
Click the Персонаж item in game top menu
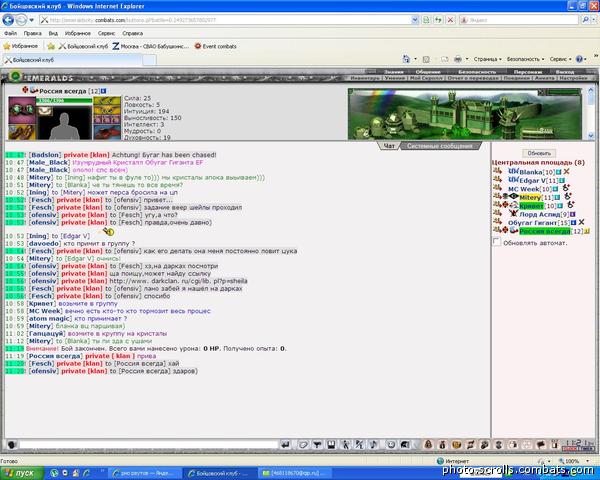point(528,72)
